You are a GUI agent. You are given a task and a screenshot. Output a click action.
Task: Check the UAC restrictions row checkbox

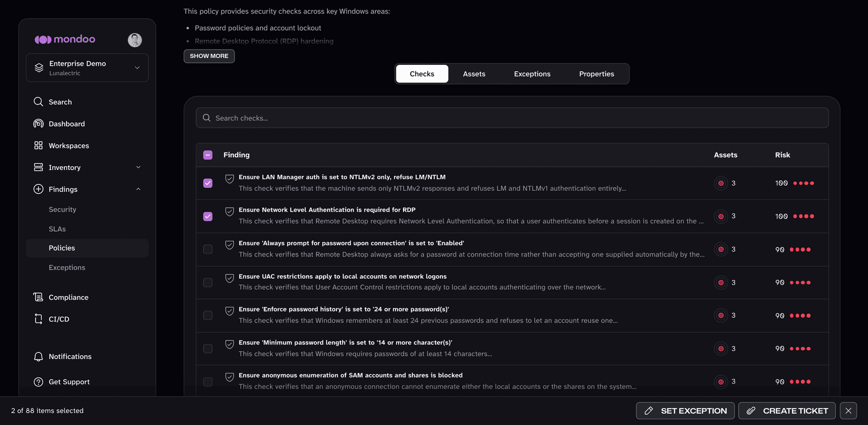coord(208,282)
